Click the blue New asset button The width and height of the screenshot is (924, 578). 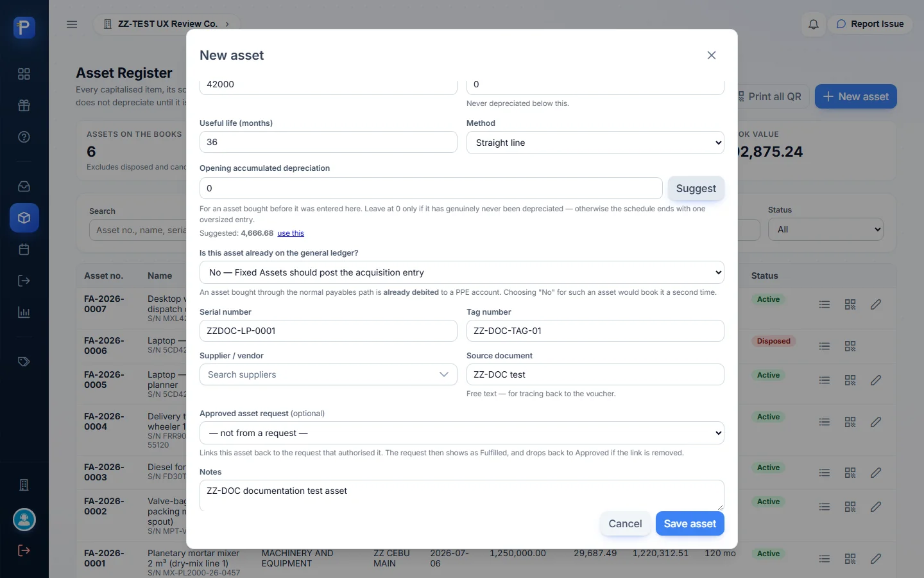click(856, 96)
